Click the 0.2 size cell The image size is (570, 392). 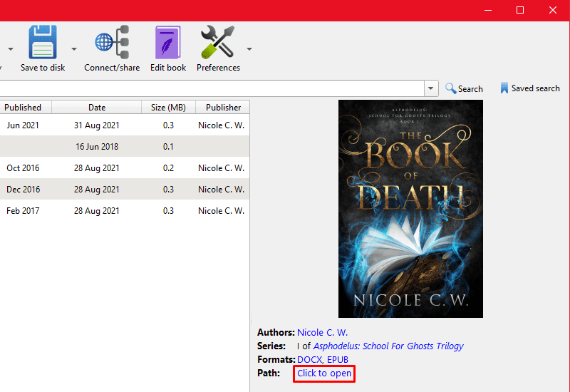click(168, 168)
